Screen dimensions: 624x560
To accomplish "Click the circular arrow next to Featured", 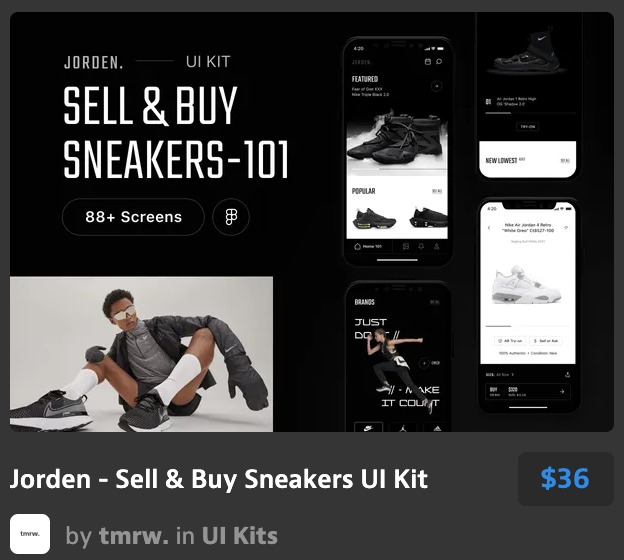I will 437,86.
